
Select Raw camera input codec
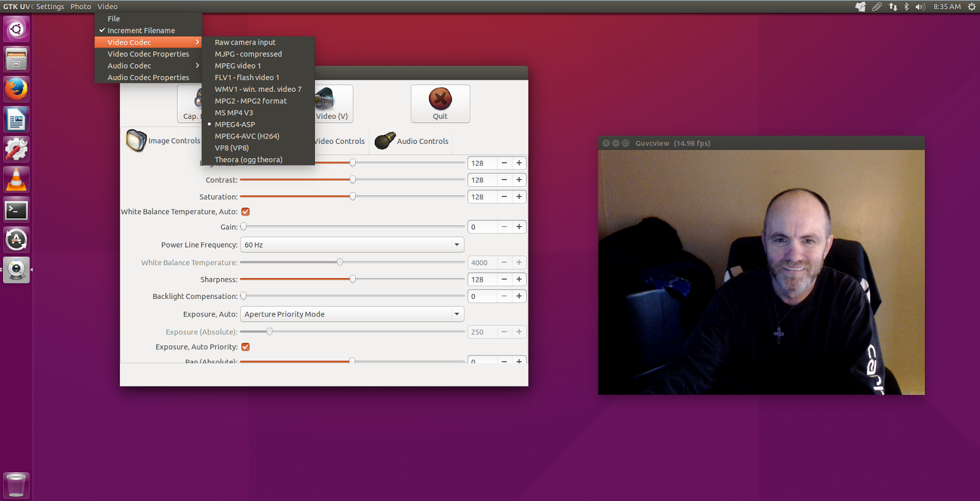(258, 42)
